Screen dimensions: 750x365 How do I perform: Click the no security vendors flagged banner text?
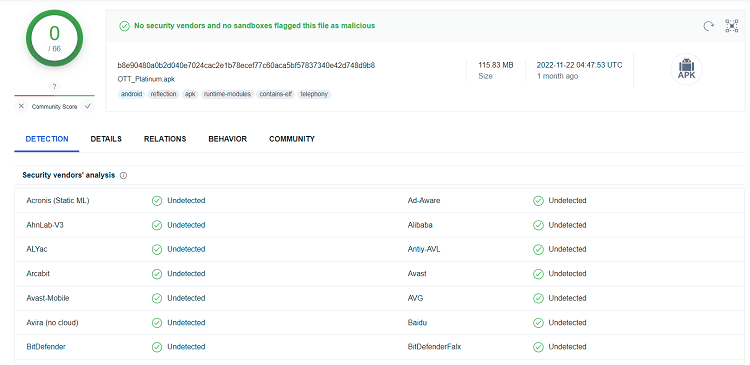tap(254, 26)
